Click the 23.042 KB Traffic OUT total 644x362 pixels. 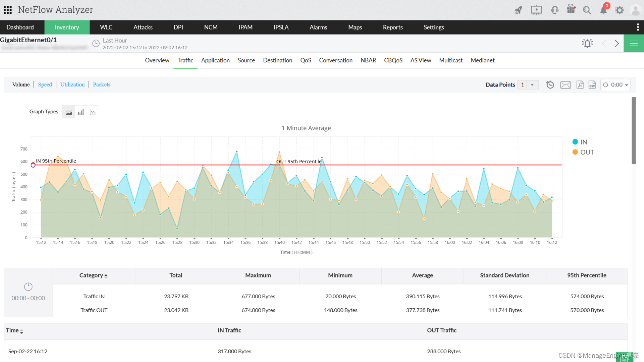(x=176, y=310)
